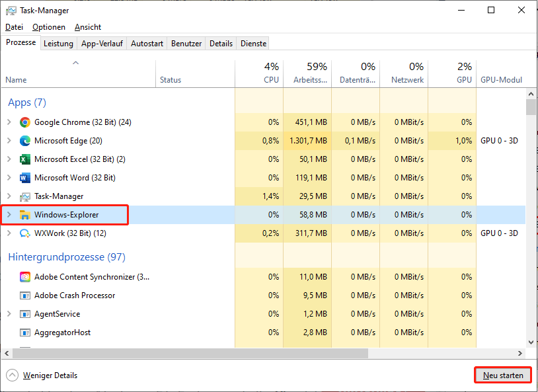Click the Windows-Explorer folder icon
538x392 pixels.
tap(24, 215)
